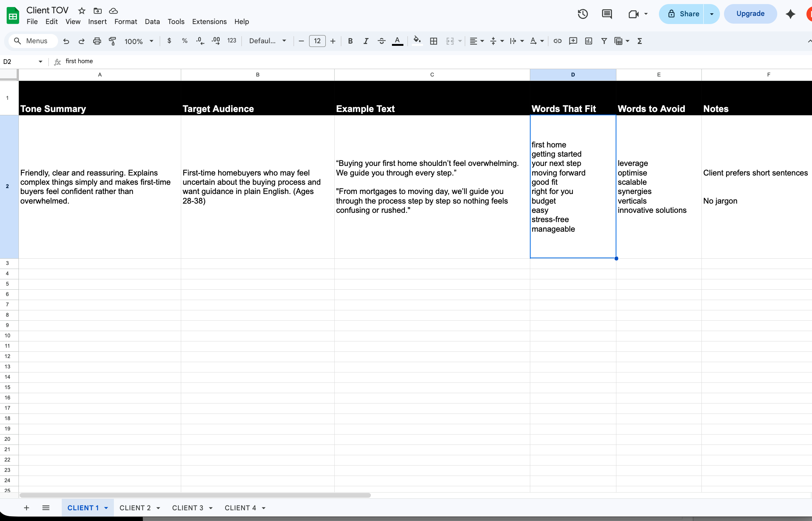Create a filter with the Filter icon
Image resolution: width=812 pixels, height=521 pixels.
point(604,41)
